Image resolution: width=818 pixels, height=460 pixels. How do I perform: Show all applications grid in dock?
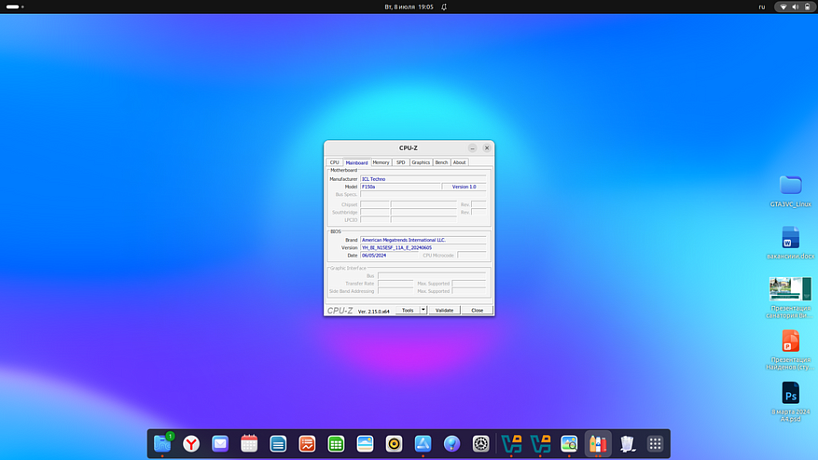(x=655, y=443)
